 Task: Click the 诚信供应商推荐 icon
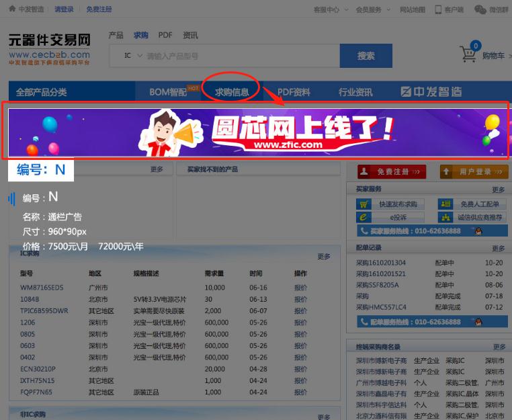pyautogui.click(x=445, y=217)
